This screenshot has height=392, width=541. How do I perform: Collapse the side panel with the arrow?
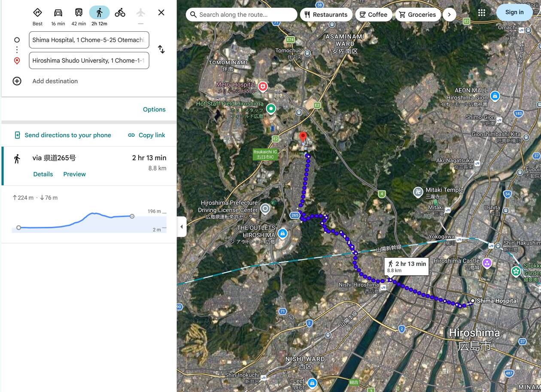(182, 226)
